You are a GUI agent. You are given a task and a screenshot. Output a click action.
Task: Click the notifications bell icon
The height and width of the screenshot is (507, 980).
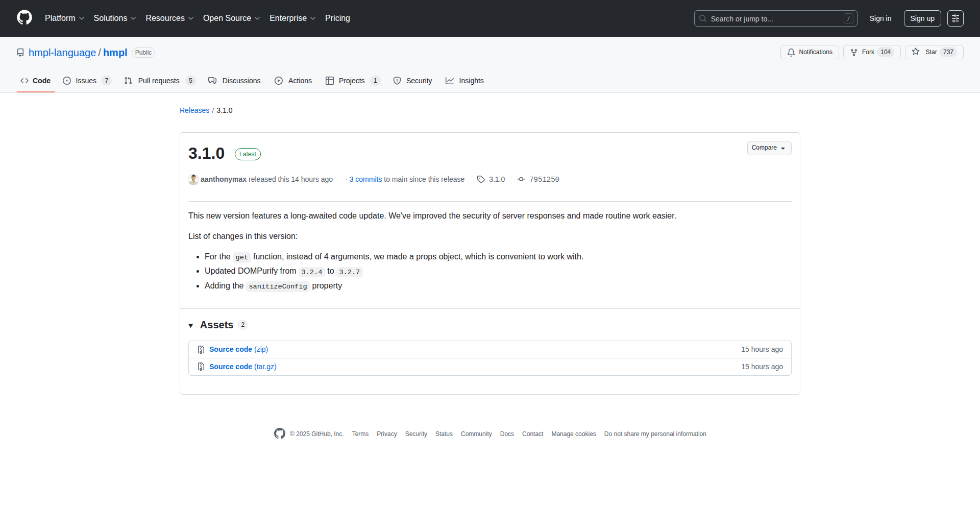coord(791,52)
